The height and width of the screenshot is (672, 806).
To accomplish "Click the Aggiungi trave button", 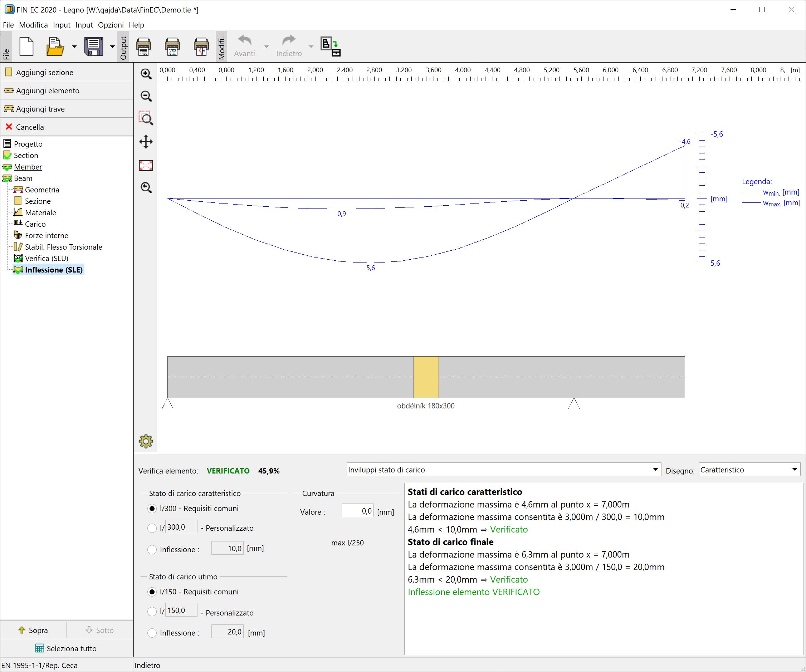I will point(40,109).
